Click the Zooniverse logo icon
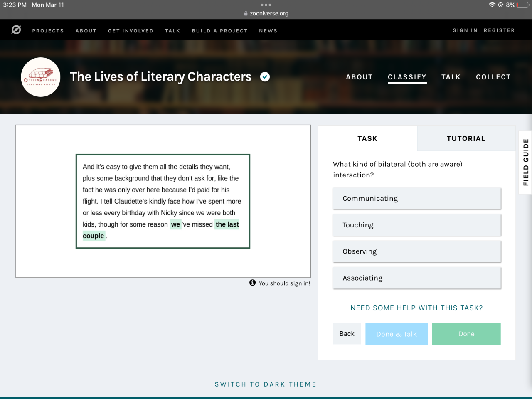Screen dimensions: 532x399 point(16,30)
